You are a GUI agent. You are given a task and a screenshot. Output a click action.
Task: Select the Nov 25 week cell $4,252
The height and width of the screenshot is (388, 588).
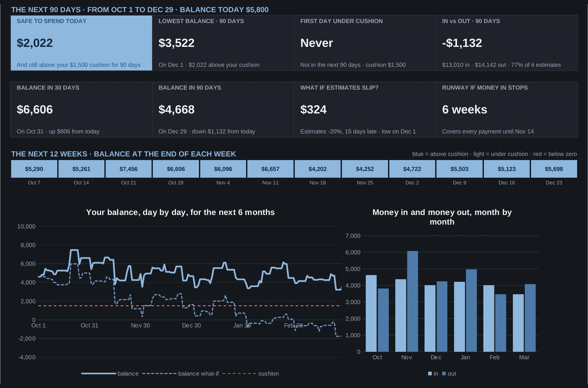click(365, 169)
